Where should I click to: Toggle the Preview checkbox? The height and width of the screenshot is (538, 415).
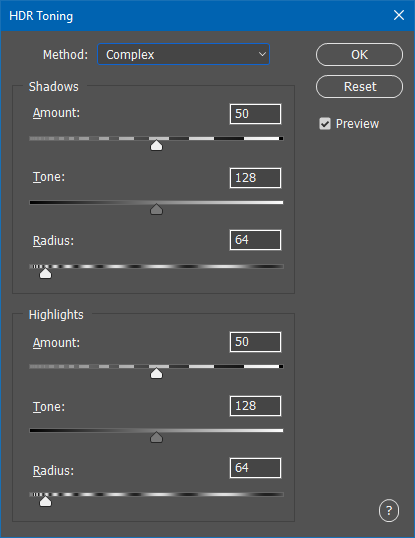coord(325,124)
